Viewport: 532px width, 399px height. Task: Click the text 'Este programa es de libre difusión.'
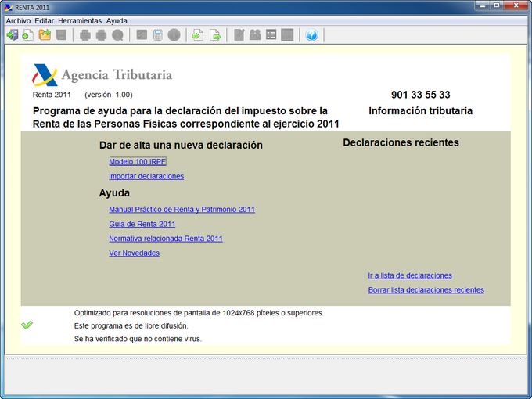pyautogui.click(x=131, y=326)
